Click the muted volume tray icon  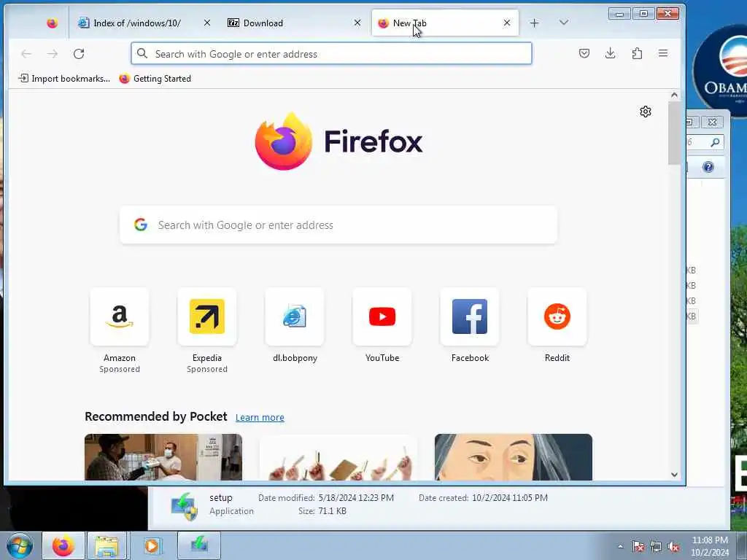click(x=673, y=547)
